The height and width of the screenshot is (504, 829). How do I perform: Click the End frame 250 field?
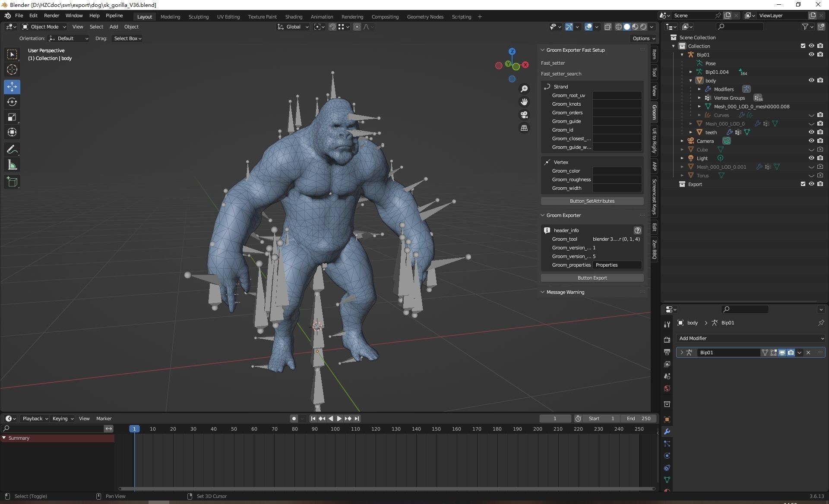pos(639,419)
